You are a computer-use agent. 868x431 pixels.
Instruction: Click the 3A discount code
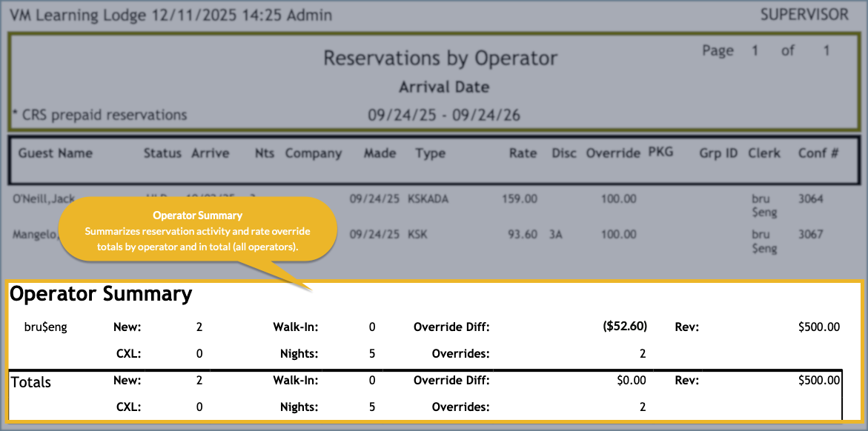coord(557,234)
